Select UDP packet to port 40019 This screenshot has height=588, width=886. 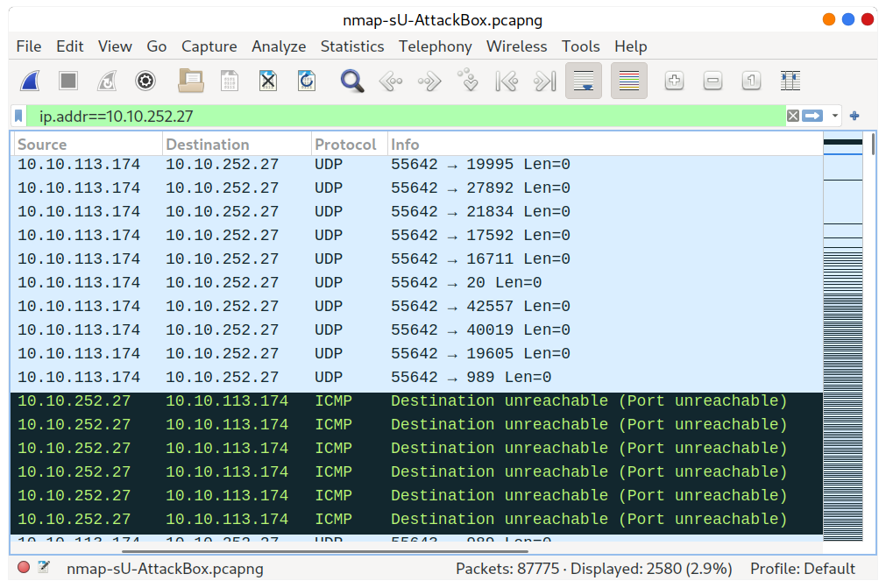[416, 329]
